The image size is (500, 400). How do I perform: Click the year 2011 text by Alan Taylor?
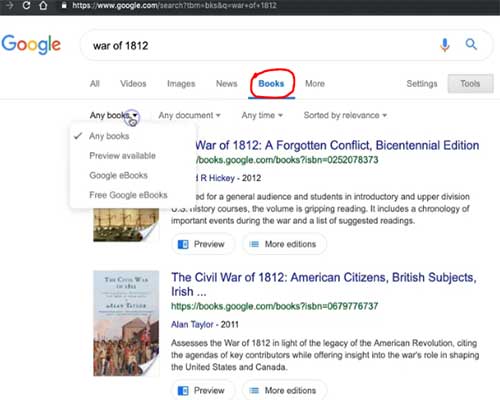(x=229, y=324)
